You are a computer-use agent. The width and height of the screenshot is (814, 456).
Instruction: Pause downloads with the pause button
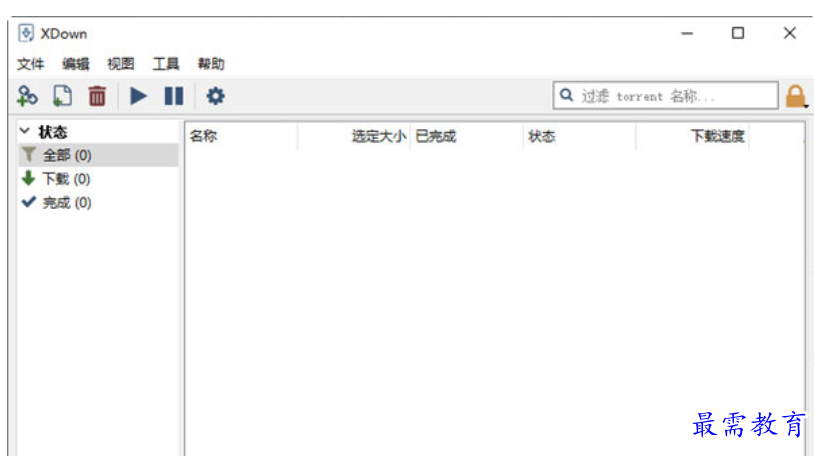coord(173,96)
